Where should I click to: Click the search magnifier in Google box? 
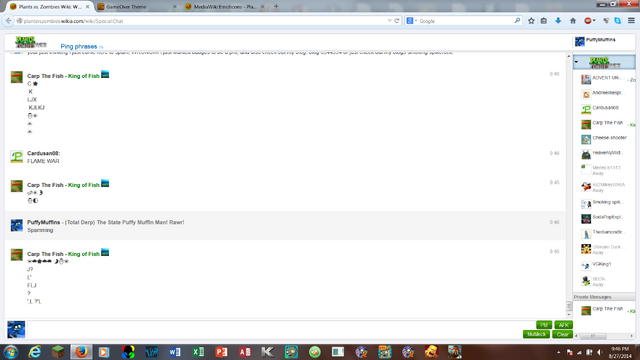coord(517,20)
